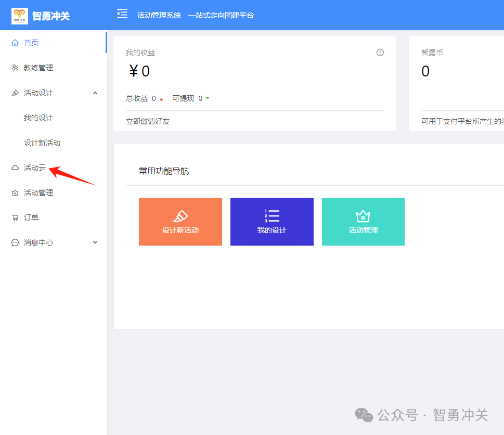Screen dimensions: 504x435
Task: Click the cloud icon next to 活动云
Action: tap(16, 167)
